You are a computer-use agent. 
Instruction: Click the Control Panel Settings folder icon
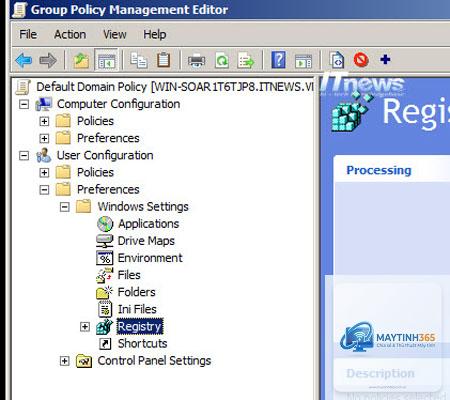pos(84,361)
